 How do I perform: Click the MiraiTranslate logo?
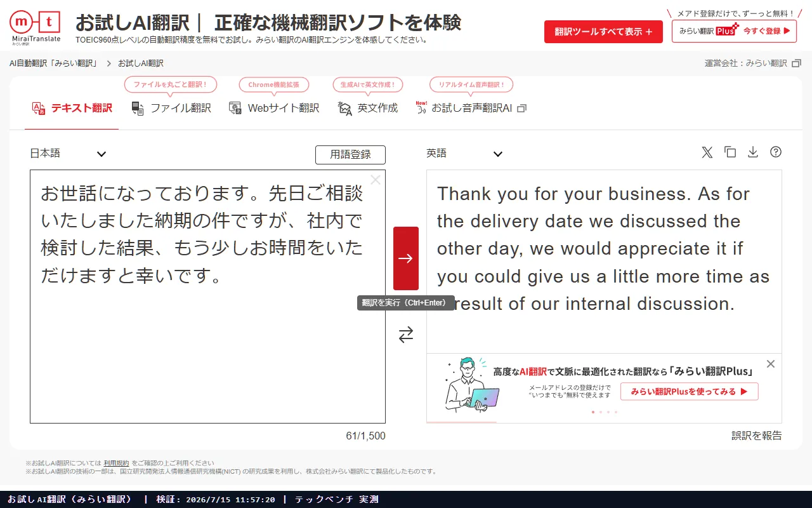[36, 28]
